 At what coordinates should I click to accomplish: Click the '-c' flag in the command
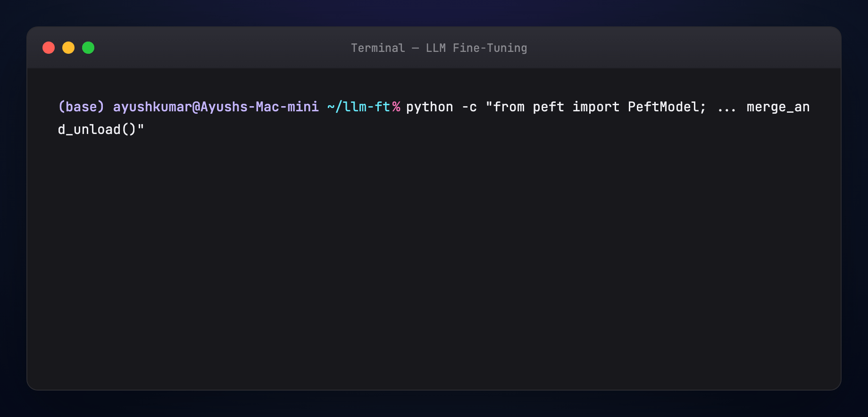coord(469,107)
